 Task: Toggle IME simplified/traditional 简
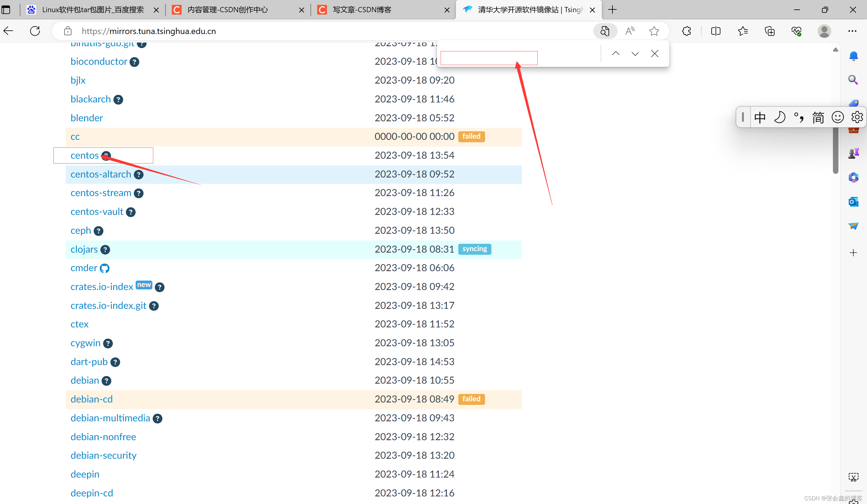click(818, 117)
